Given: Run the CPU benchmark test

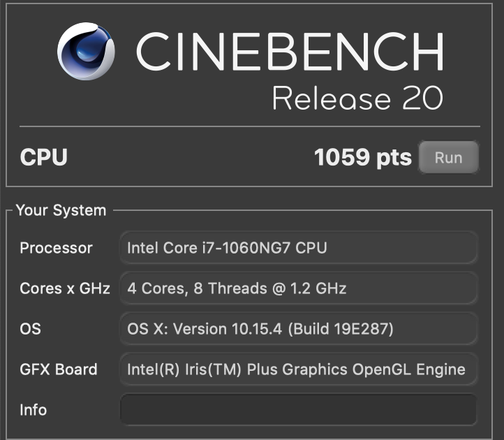Looking at the screenshot, I should [449, 157].
